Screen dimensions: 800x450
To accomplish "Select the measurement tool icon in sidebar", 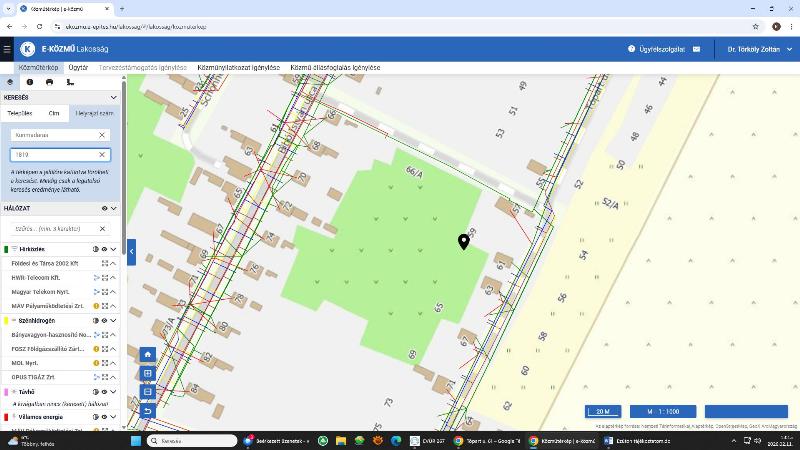I will click(70, 82).
